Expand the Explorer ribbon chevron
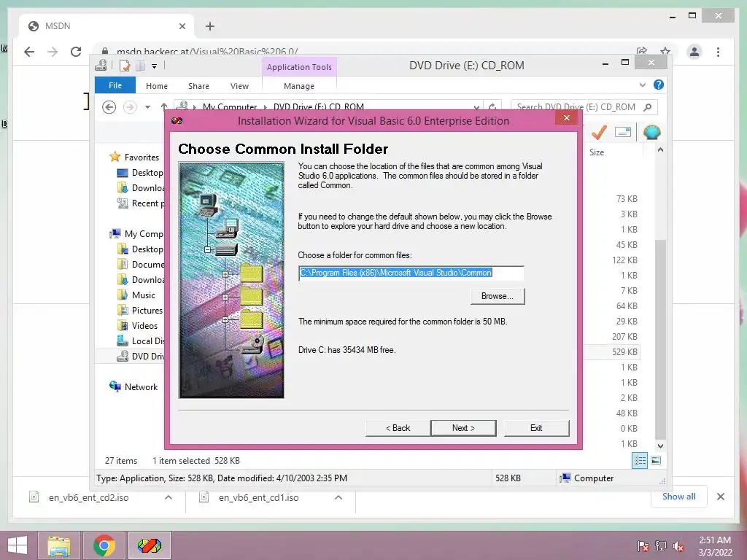Image resolution: width=747 pixels, height=560 pixels. click(642, 85)
